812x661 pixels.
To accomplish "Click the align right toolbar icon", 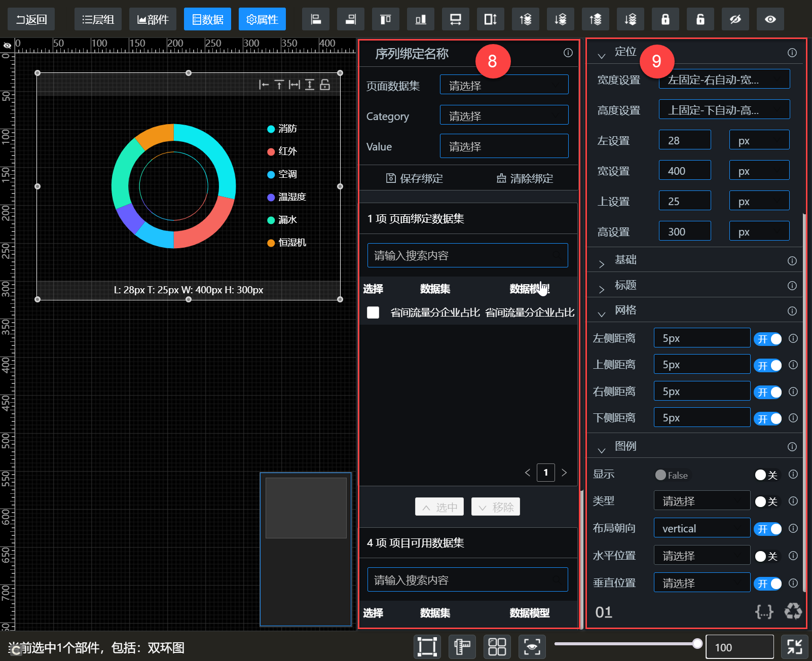I will pyautogui.click(x=351, y=19).
